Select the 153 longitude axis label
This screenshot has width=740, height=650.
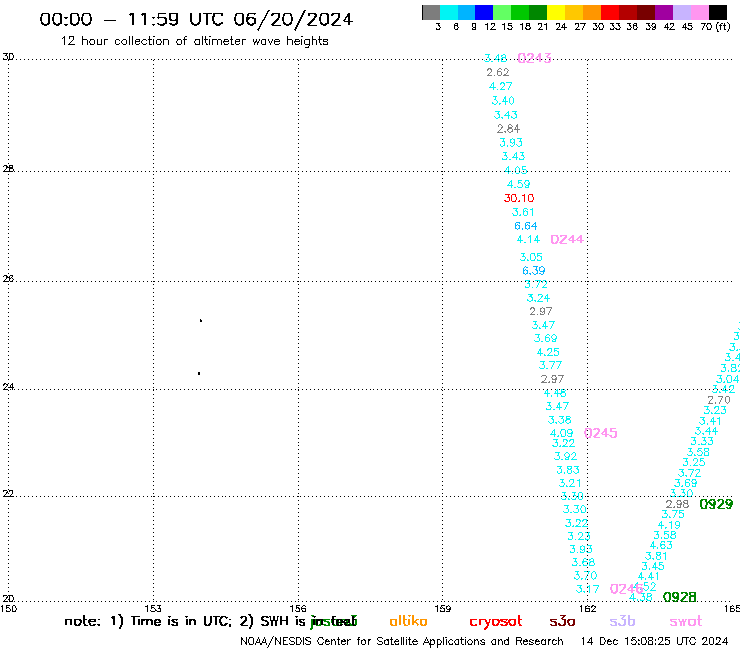tap(153, 609)
